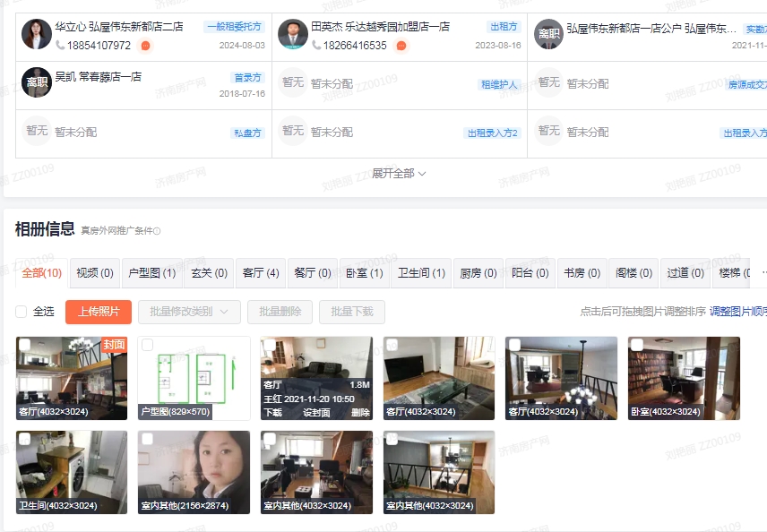The image size is (767, 532).
Task: Click chat icon next to 18266416535
Action: coord(401,46)
